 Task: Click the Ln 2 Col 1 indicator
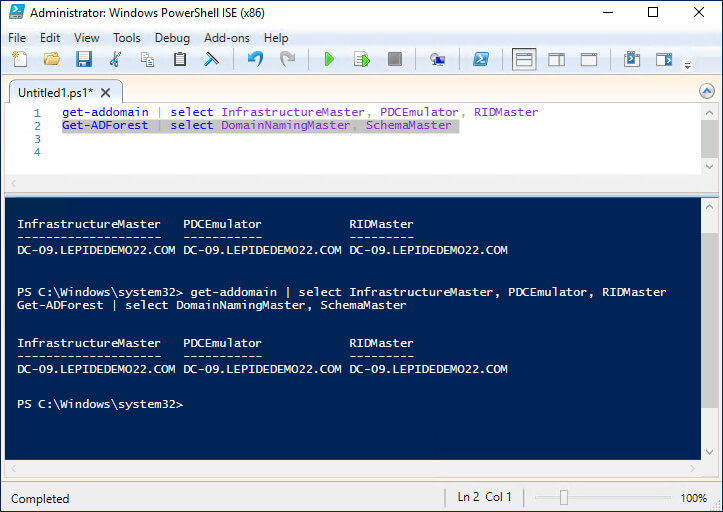point(484,497)
